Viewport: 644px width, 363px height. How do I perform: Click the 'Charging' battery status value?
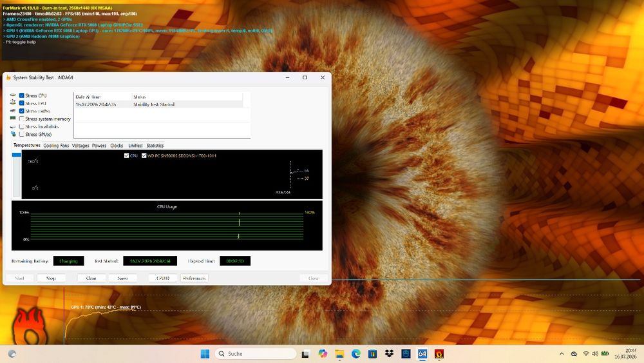pos(69,261)
